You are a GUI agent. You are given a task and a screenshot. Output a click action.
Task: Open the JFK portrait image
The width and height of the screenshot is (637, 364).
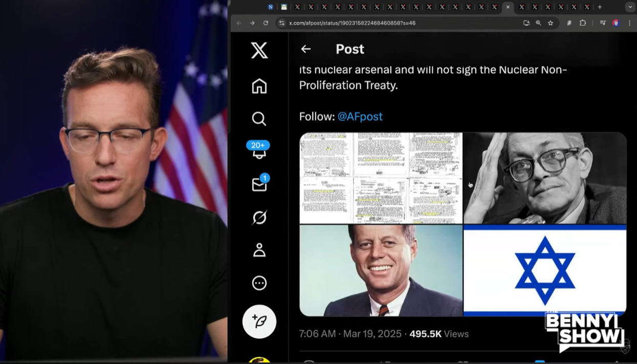381,270
